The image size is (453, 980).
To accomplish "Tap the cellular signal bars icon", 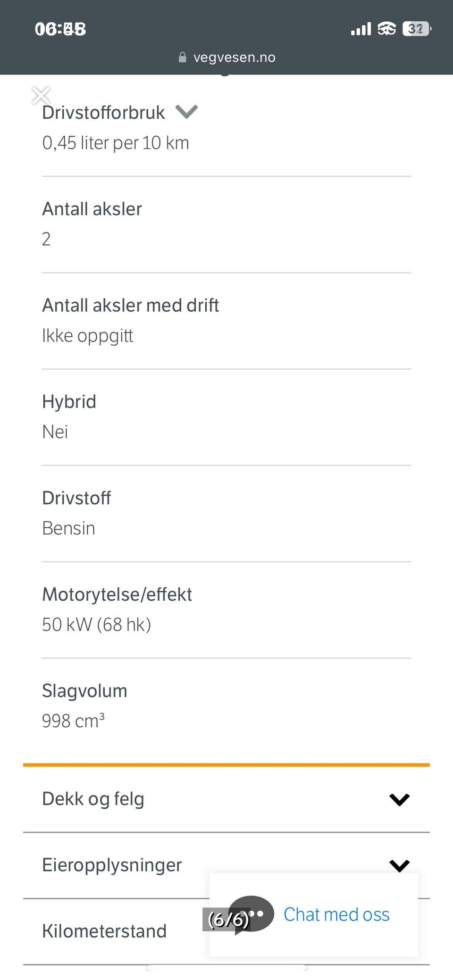I will coord(361,29).
